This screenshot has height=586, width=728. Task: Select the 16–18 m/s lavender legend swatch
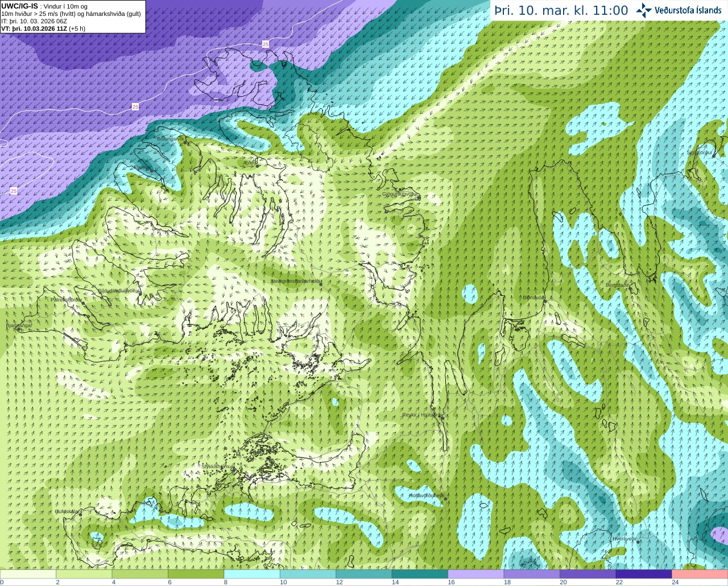476,574
